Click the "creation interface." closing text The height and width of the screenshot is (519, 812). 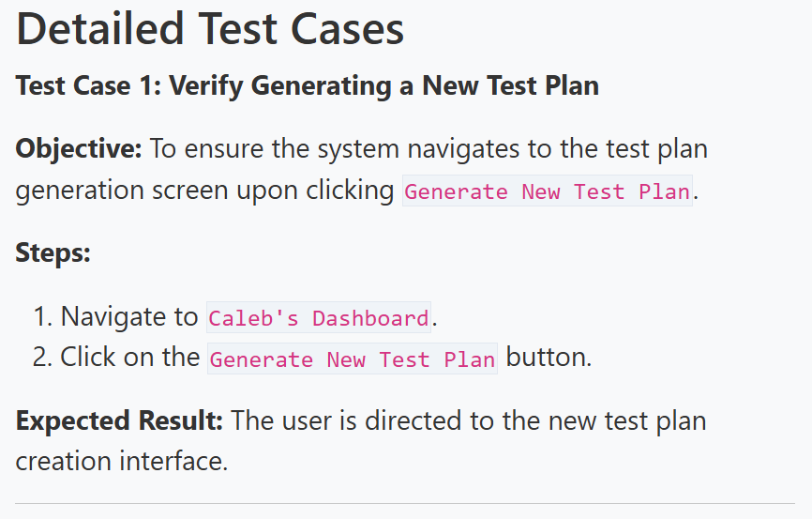[x=122, y=462]
